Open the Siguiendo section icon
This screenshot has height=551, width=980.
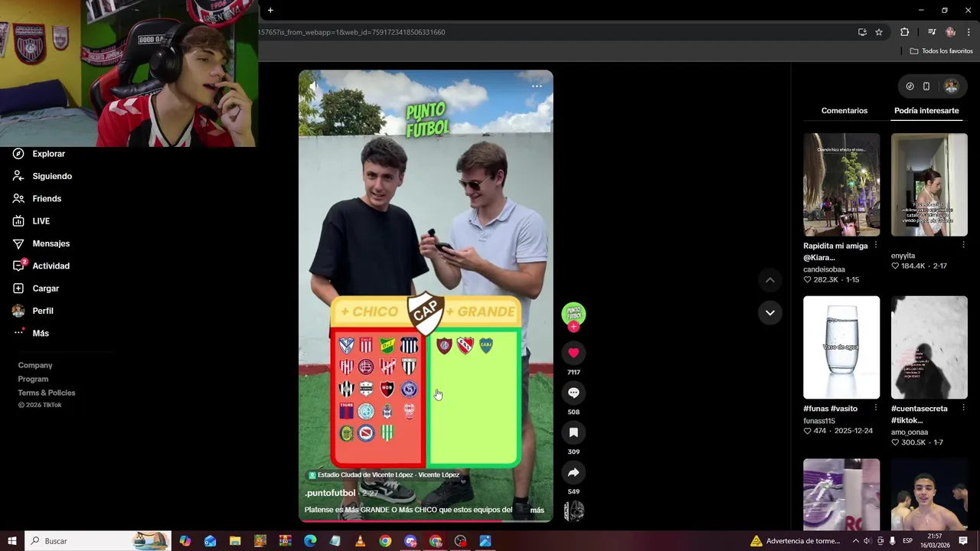click(x=18, y=176)
